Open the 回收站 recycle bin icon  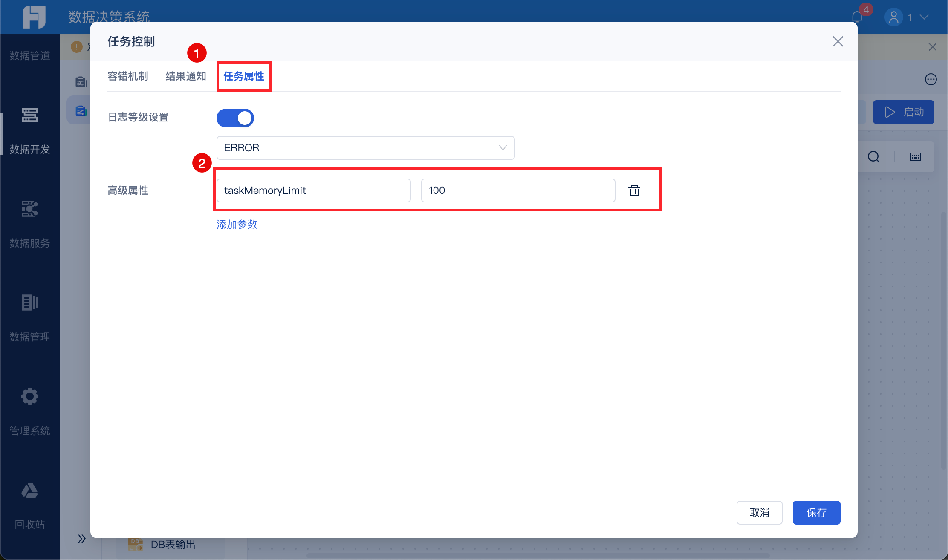[x=30, y=491]
